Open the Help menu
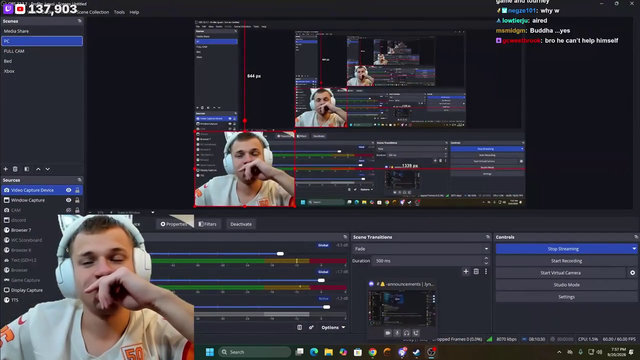Viewport: 640px width, 360px height. 134,12
